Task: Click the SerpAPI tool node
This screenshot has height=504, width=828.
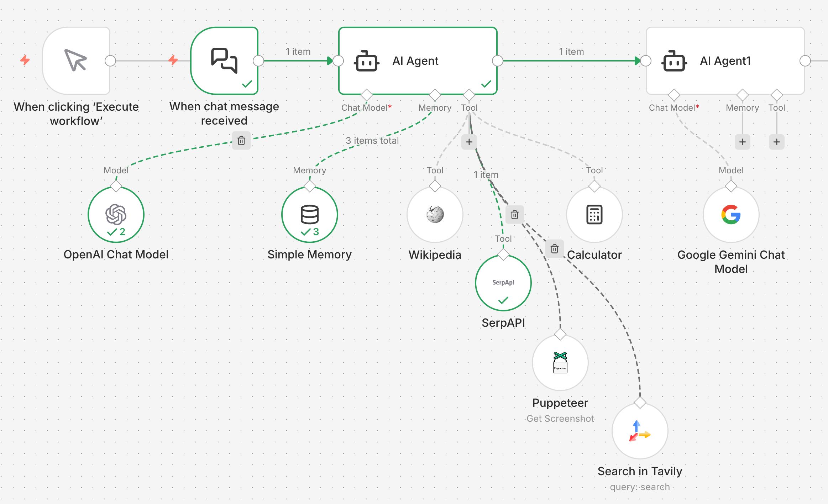Action: pyautogui.click(x=503, y=283)
